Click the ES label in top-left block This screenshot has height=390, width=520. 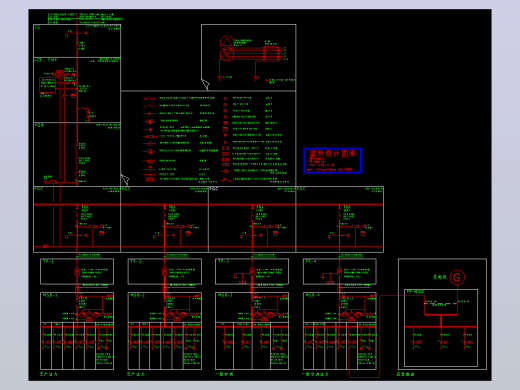click(x=37, y=27)
